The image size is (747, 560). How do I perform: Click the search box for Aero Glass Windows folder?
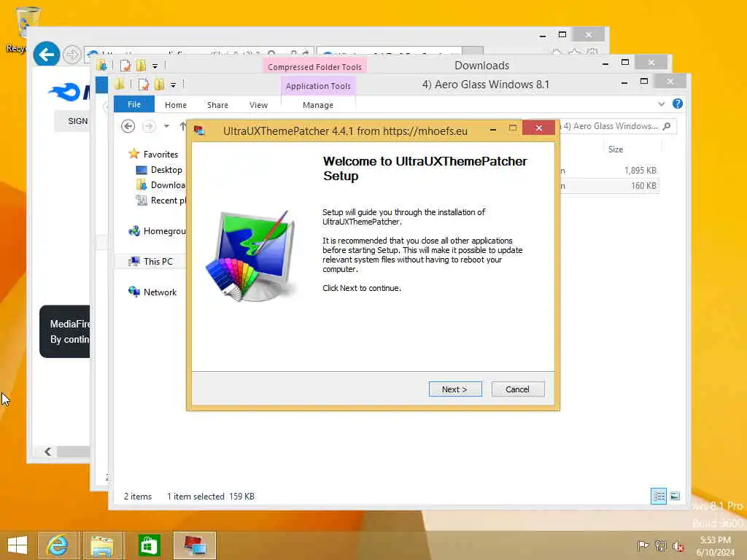click(x=614, y=126)
